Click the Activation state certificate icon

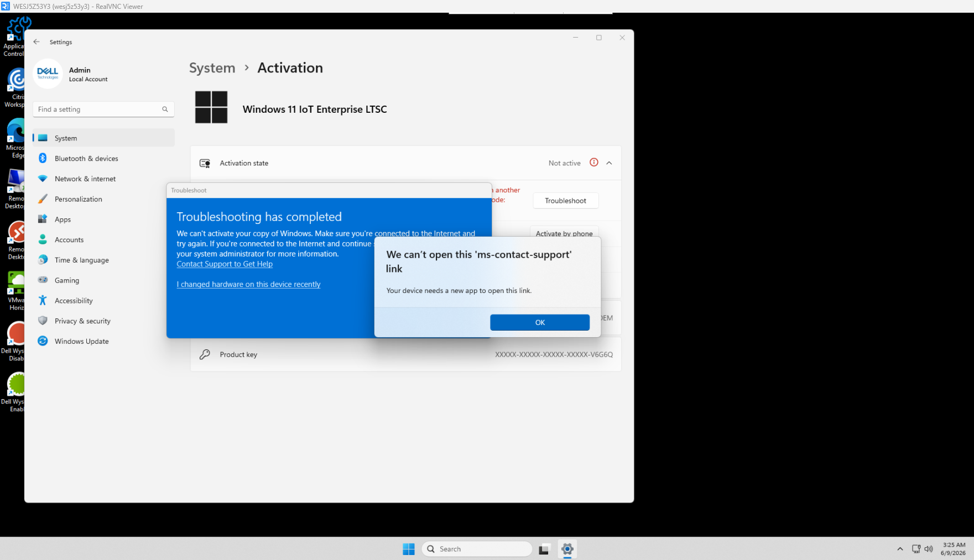pos(205,163)
